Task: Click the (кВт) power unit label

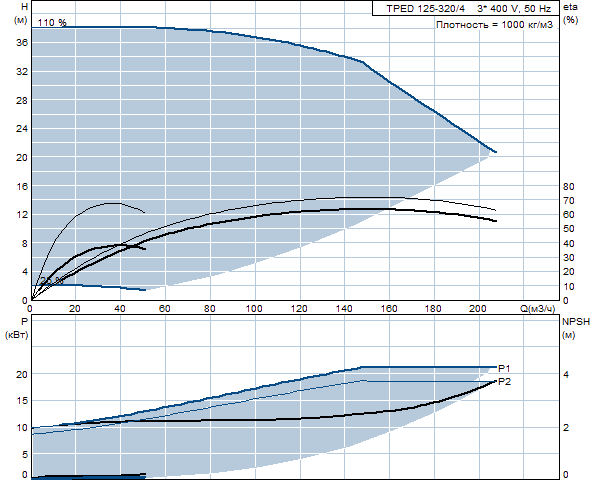Action: [x=17, y=335]
